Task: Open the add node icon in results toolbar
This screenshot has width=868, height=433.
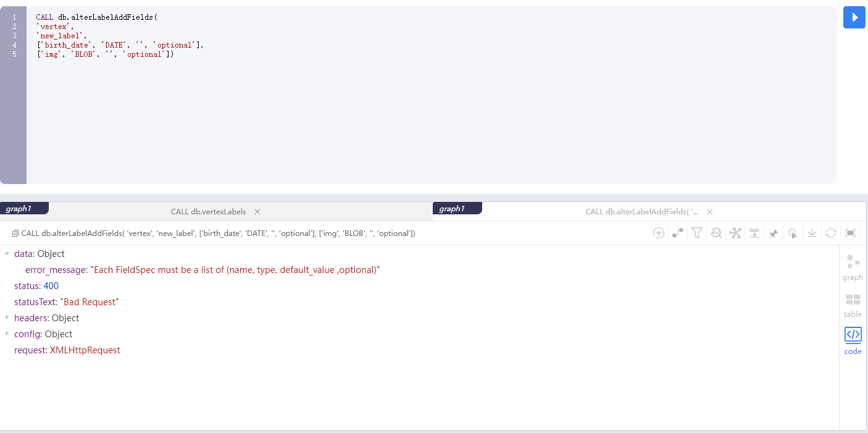Action: [x=659, y=233]
